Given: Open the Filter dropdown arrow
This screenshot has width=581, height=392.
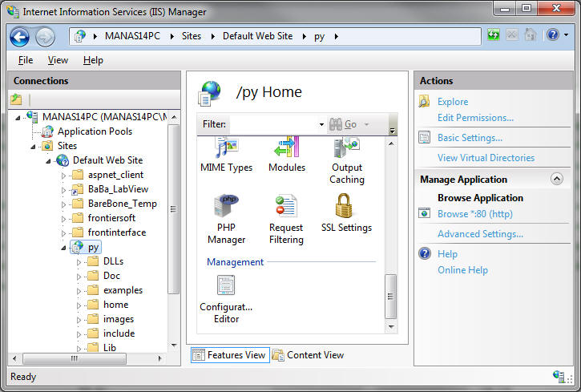Looking at the screenshot, I should (321, 124).
